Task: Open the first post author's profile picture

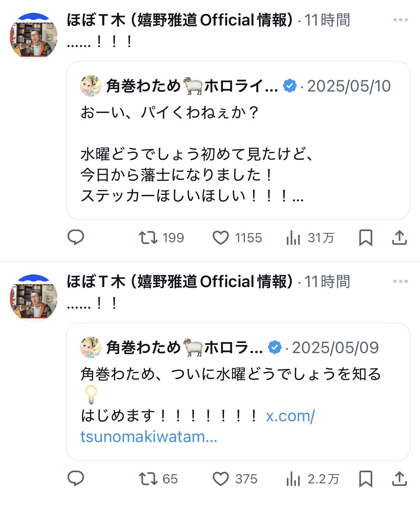Action: 33,37
